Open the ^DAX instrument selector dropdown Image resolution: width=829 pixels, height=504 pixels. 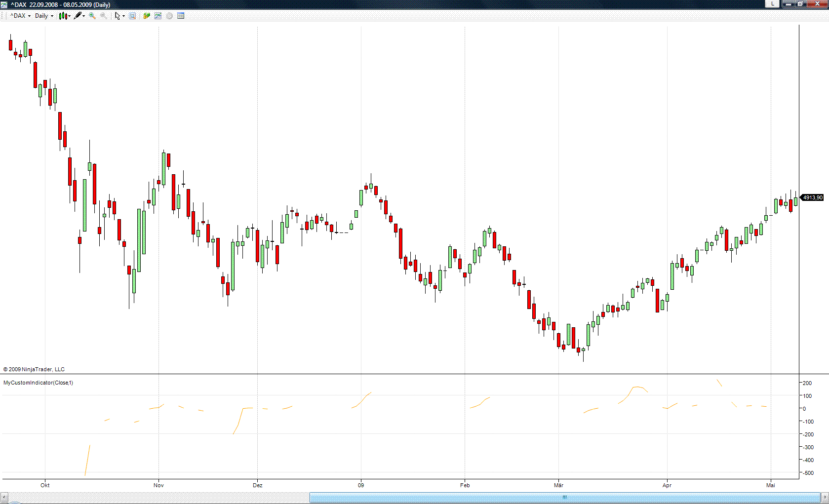coord(20,16)
